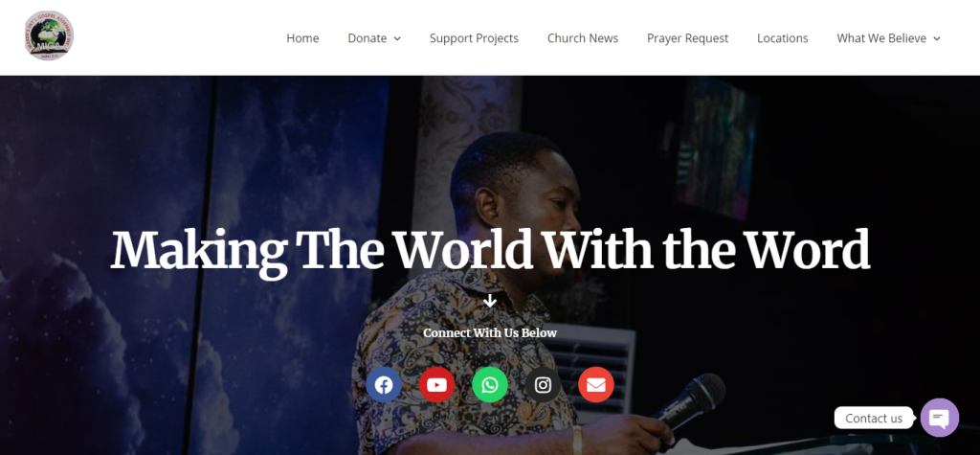980x455 pixels.
Task: Go to the Home page
Action: tap(302, 38)
